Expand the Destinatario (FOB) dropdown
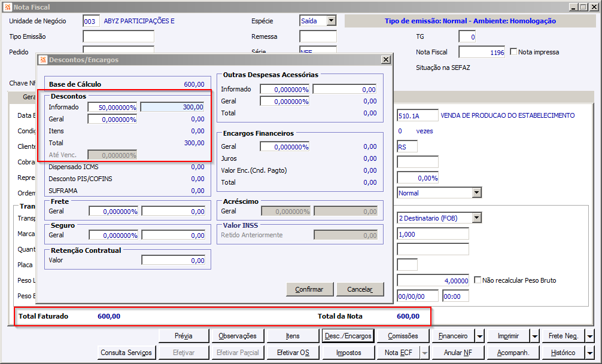The height and width of the screenshot is (364, 602). pyautogui.click(x=476, y=218)
